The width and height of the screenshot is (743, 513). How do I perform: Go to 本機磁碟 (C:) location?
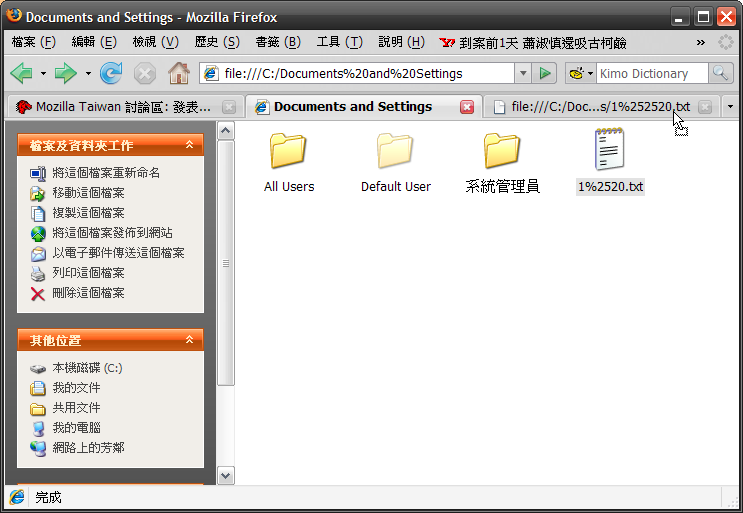tap(87, 368)
